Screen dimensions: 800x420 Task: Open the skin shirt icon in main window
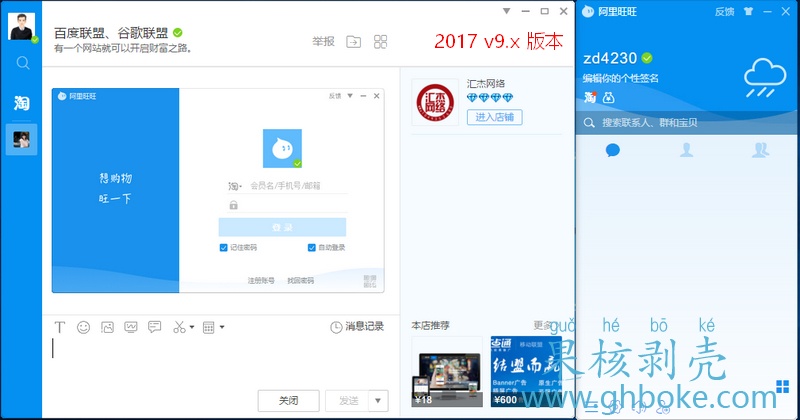click(748, 11)
